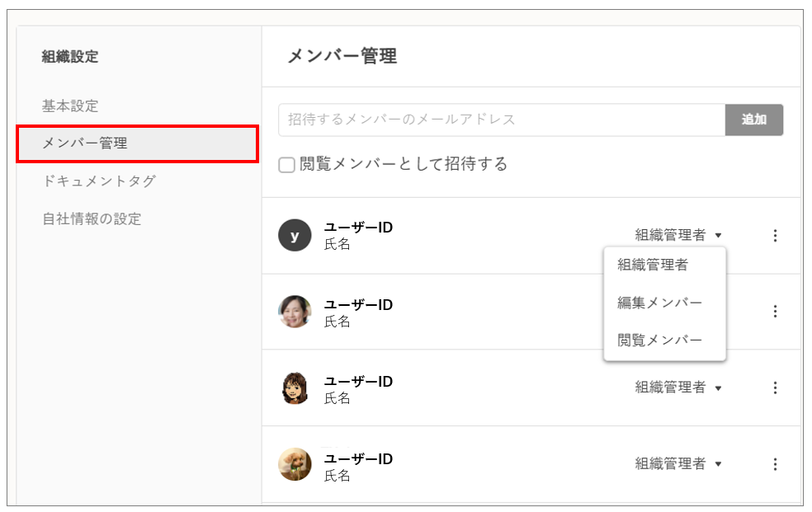Open the first member's three-dot options menu
Screen dimensions: 812x512
774,236
